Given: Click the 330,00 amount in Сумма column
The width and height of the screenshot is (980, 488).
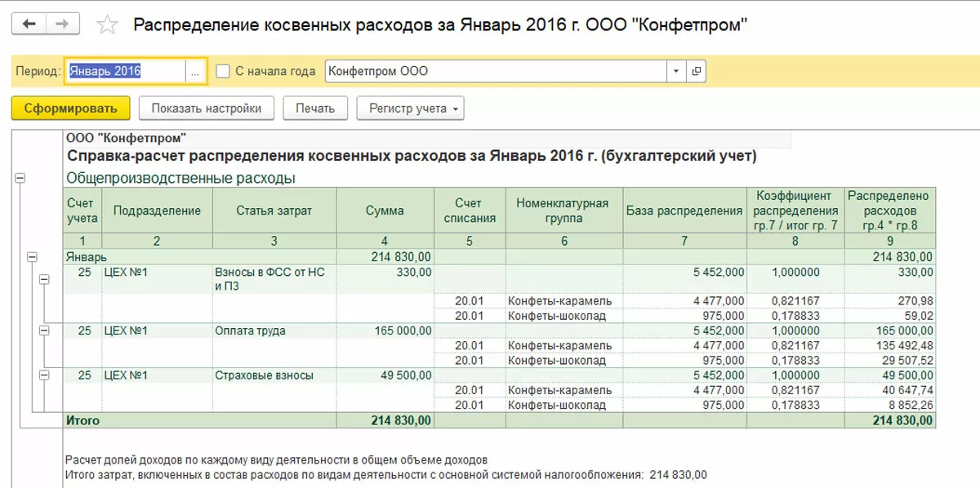Looking at the screenshot, I should tap(415, 272).
